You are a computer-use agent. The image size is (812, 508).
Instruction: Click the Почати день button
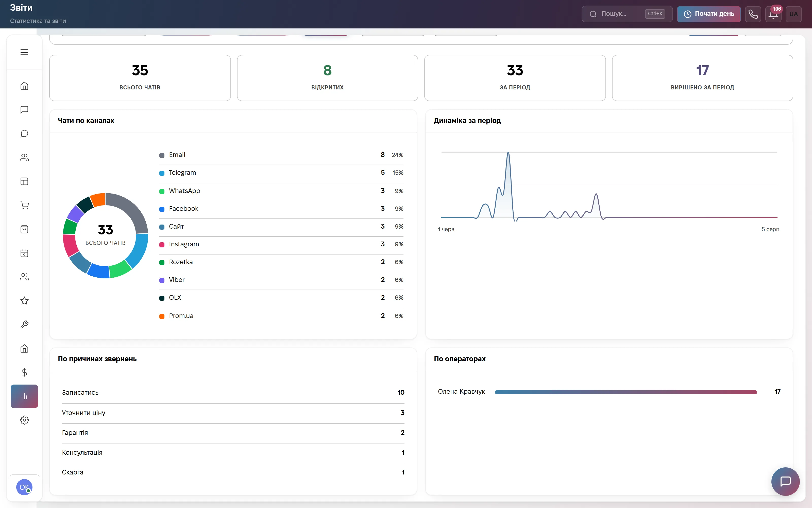tap(709, 14)
